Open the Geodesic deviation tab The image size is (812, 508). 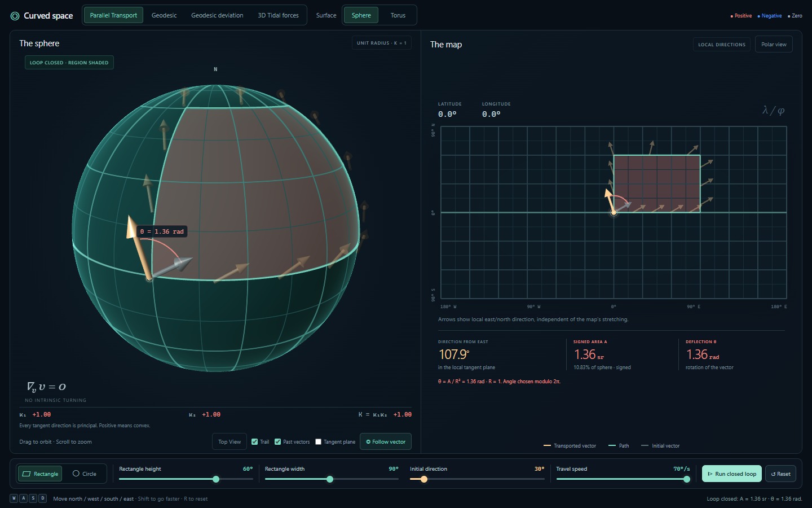(x=217, y=15)
